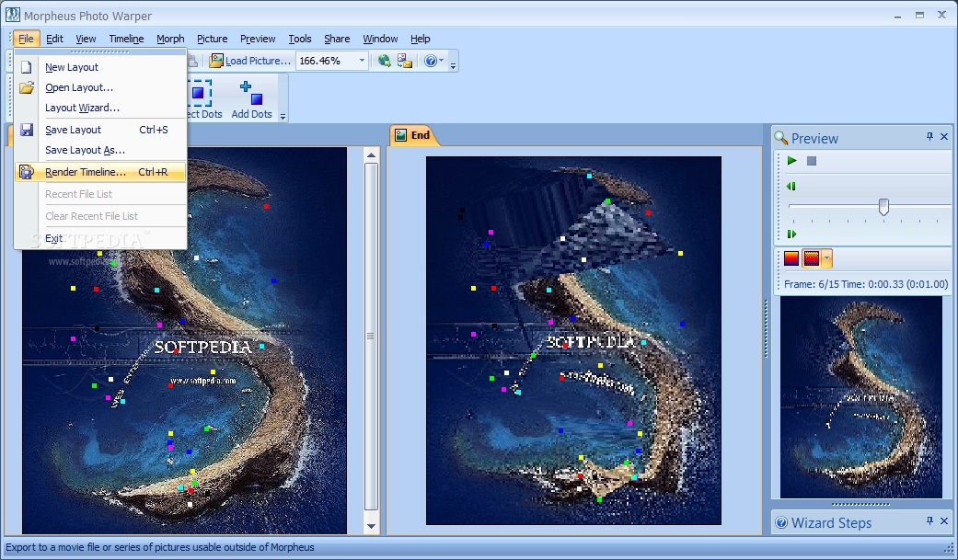Viewport: 958px width, 560px height.
Task: Click the Frame: 6/15 Time status text
Action: 865,284
